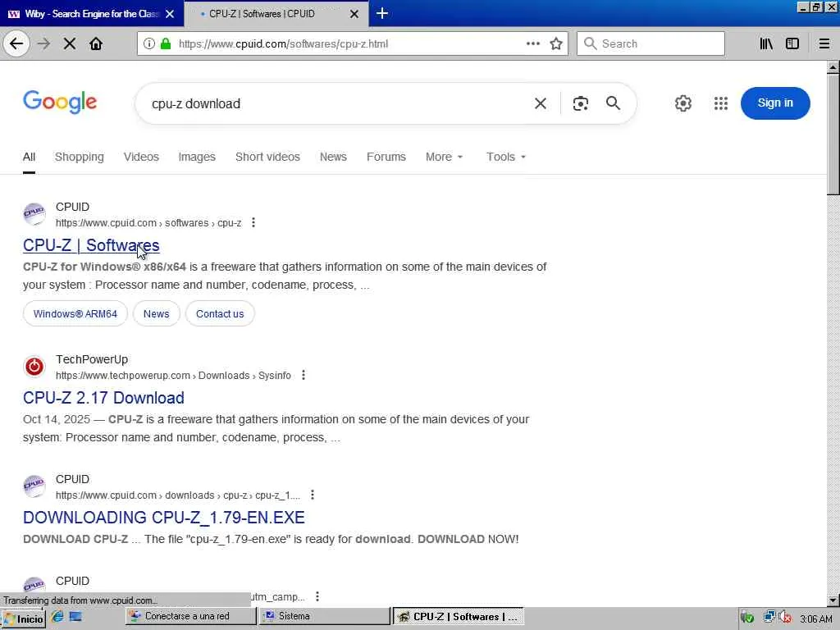This screenshot has width=840, height=630.
Task: Open DOWNLOADING CPU-Z_1.79-EN.EXE result
Action: click(x=164, y=518)
